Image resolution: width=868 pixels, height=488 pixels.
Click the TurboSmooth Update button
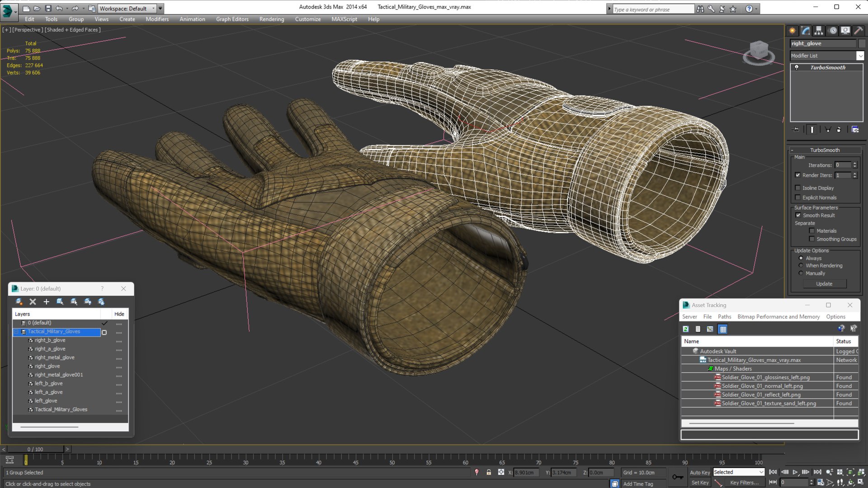click(x=824, y=284)
